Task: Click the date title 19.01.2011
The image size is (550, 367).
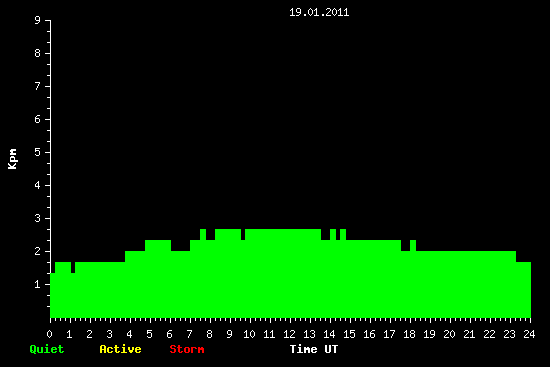Action: (319, 12)
